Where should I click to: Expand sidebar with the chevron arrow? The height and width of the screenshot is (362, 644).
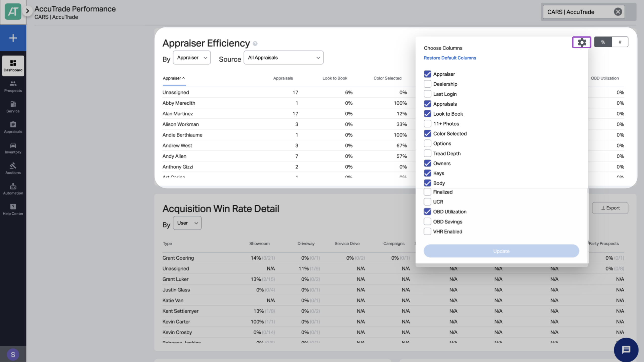click(x=27, y=11)
